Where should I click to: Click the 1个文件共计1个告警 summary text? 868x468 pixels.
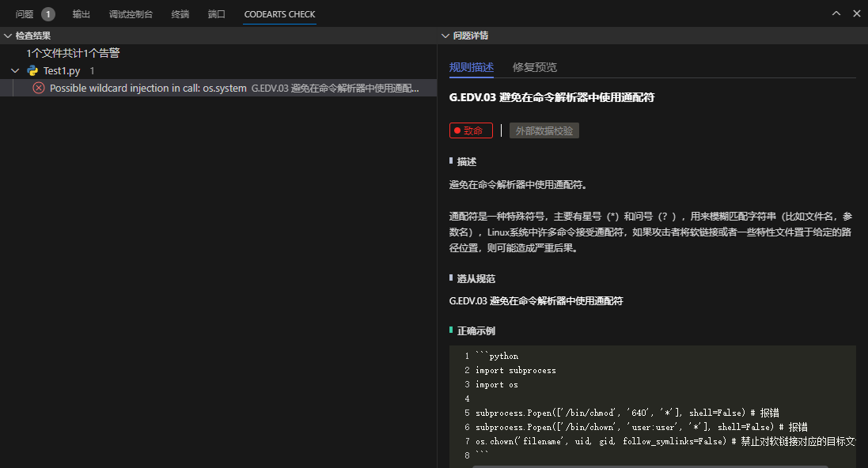(x=73, y=53)
